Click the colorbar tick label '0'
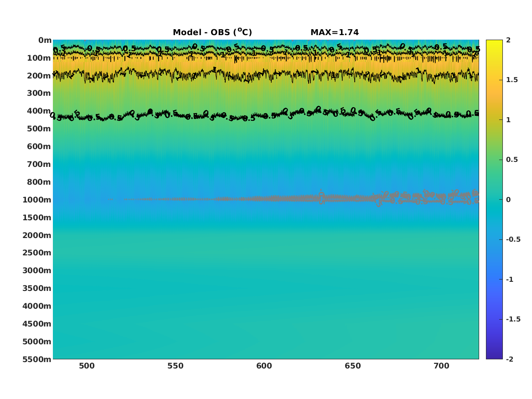Viewport: 532px width, 399px height. click(508, 200)
